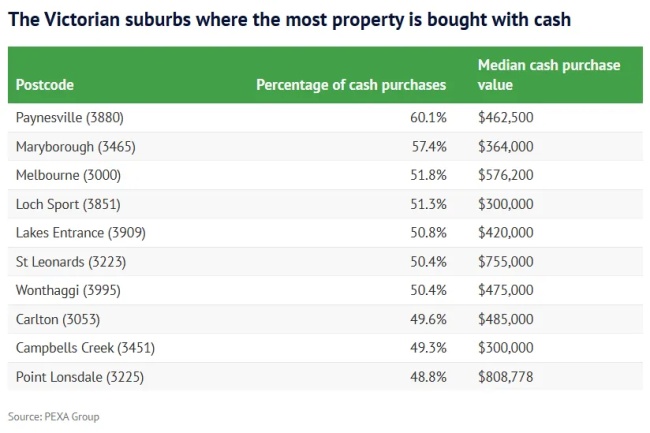This screenshot has height=433, width=650.
Task: Click the Percentage of cash purchases header
Action: 351,85
